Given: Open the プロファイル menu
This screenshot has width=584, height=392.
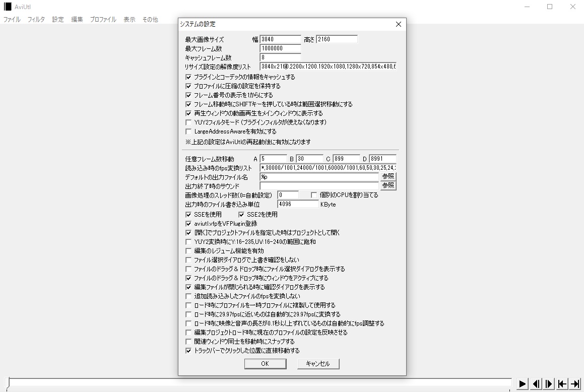Looking at the screenshot, I should click(103, 19).
